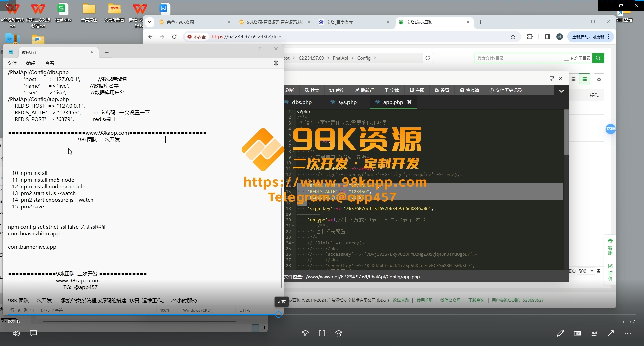The height and width of the screenshot is (346, 644).
Task: Open the pen annotation tool in player
Action: 560,333
